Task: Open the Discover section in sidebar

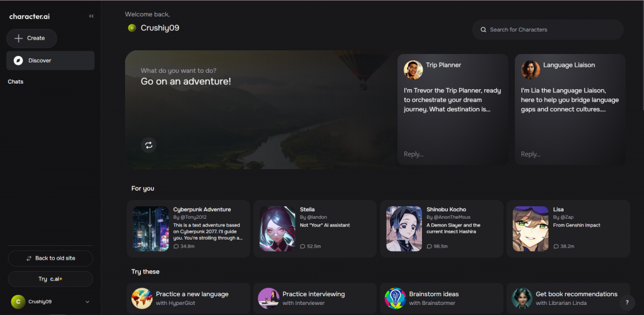Action: tap(50, 60)
